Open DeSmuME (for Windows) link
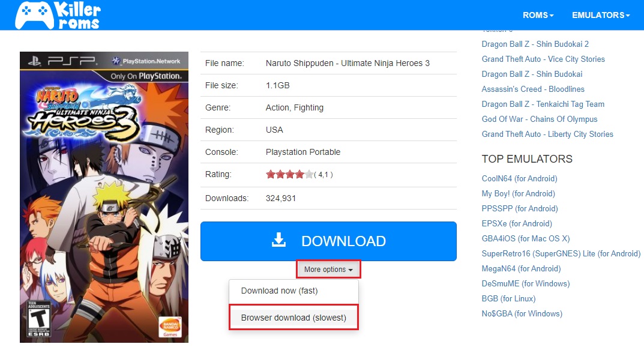This screenshot has width=644, height=350. pos(526,283)
